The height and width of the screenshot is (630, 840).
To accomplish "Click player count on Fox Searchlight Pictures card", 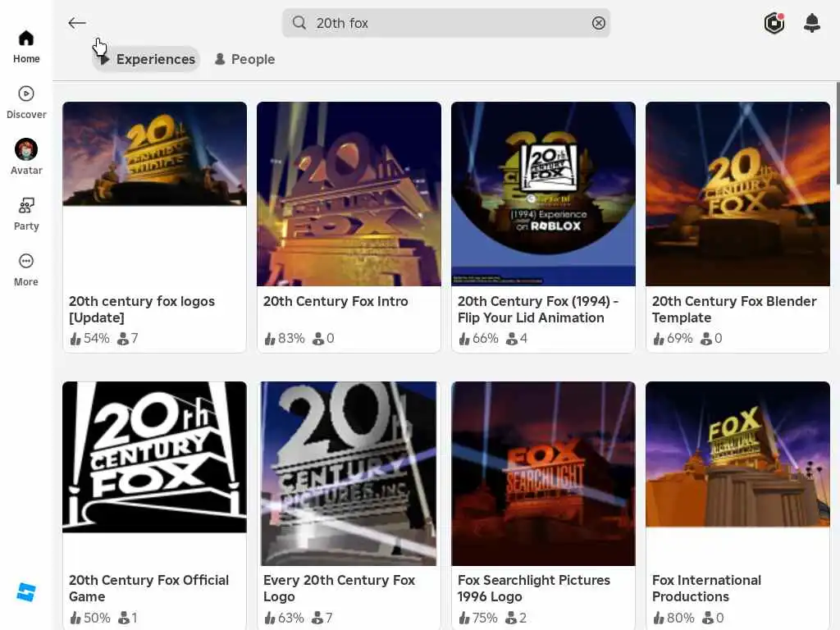I will tap(517, 618).
